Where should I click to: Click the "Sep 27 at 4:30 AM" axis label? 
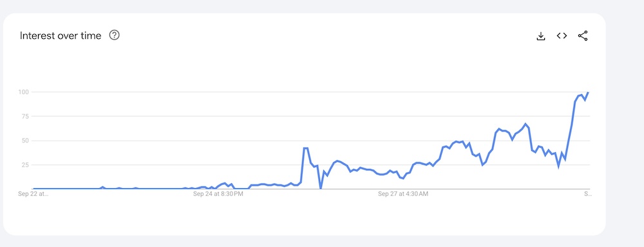click(403, 194)
